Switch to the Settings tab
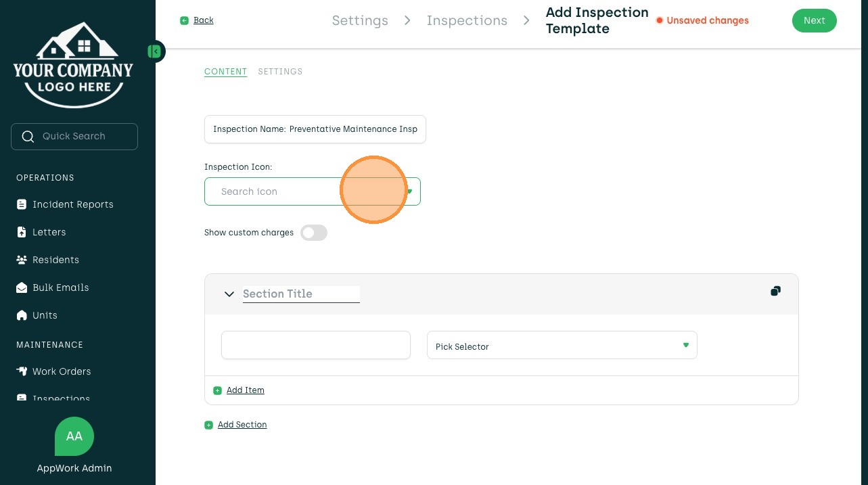Image resolution: width=868 pixels, height=485 pixels. [280, 72]
